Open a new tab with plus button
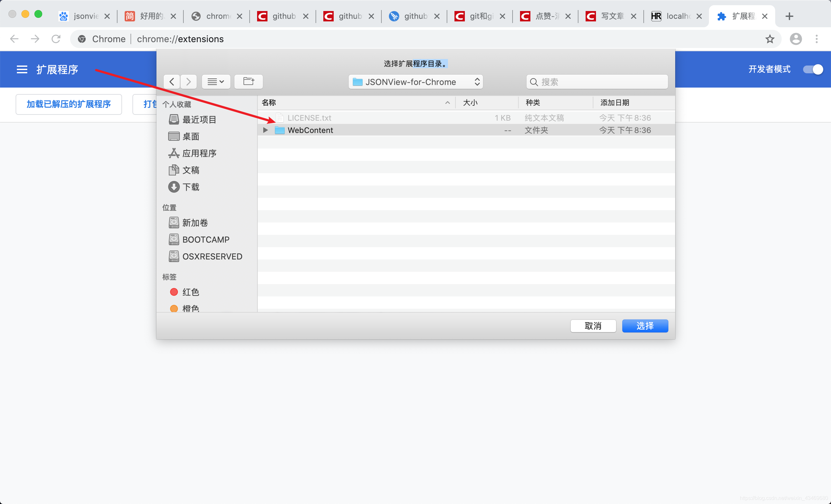Viewport: 831px width, 504px height. [x=789, y=16]
